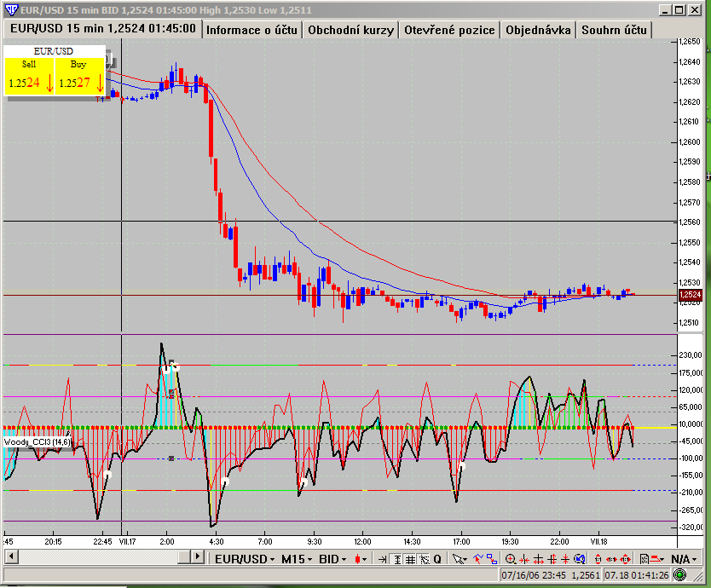Click the blue globe refresh icon
The height and width of the screenshot is (588, 711).
[579, 559]
